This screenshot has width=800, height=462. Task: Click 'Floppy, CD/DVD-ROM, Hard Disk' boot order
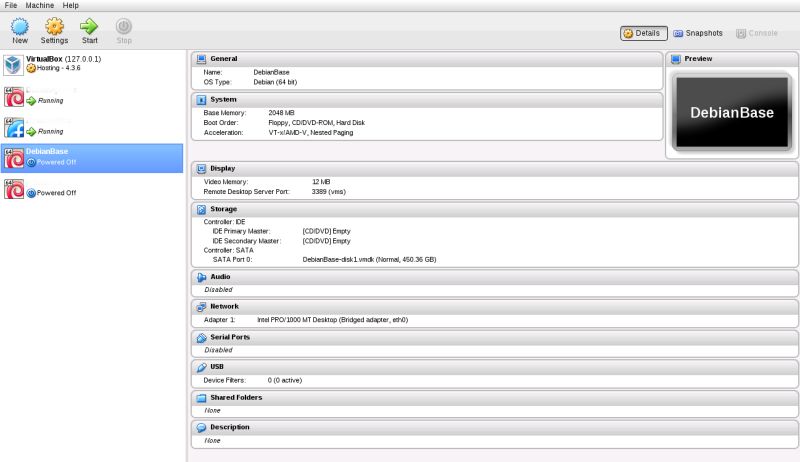316,123
